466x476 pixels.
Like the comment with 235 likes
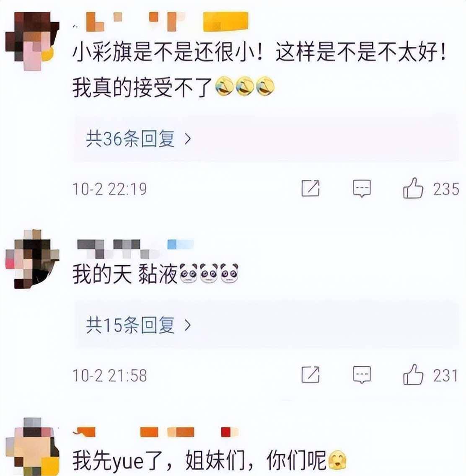pyautogui.click(x=413, y=188)
